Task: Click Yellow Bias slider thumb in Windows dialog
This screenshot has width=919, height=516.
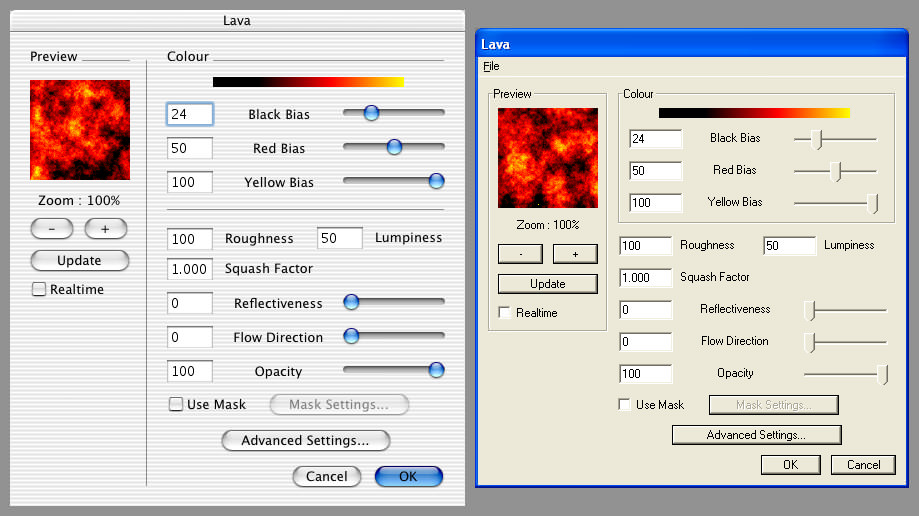Action: click(873, 203)
